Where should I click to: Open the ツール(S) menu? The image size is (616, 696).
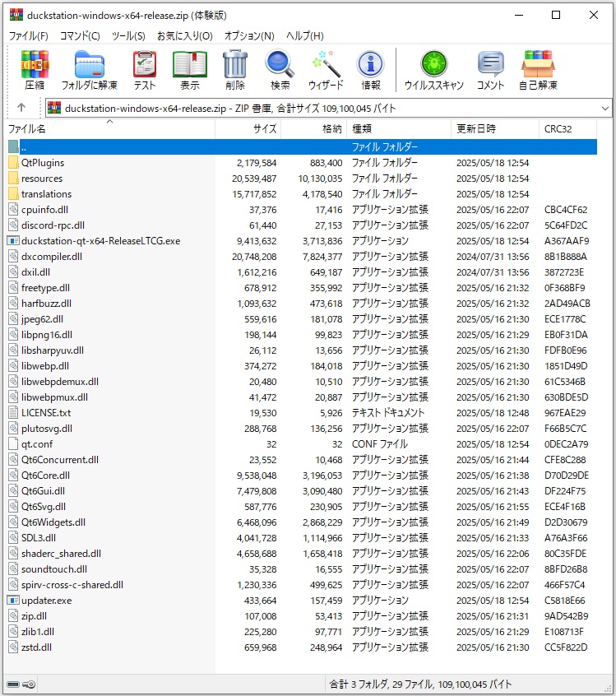[128, 35]
